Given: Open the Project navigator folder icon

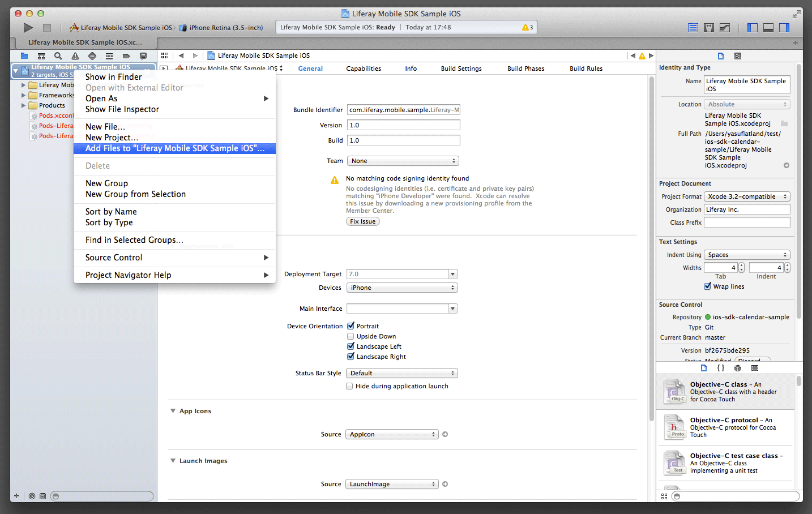Looking at the screenshot, I should [x=24, y=56].
